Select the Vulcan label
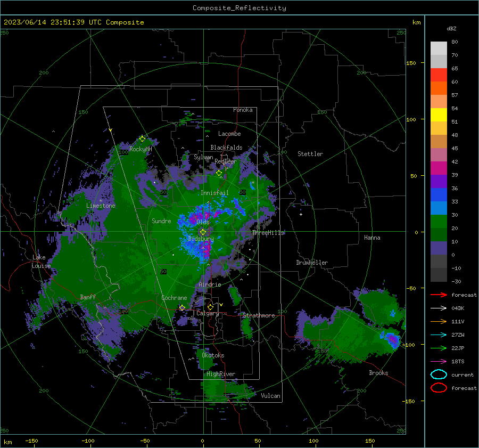 [x=270, y=396]
